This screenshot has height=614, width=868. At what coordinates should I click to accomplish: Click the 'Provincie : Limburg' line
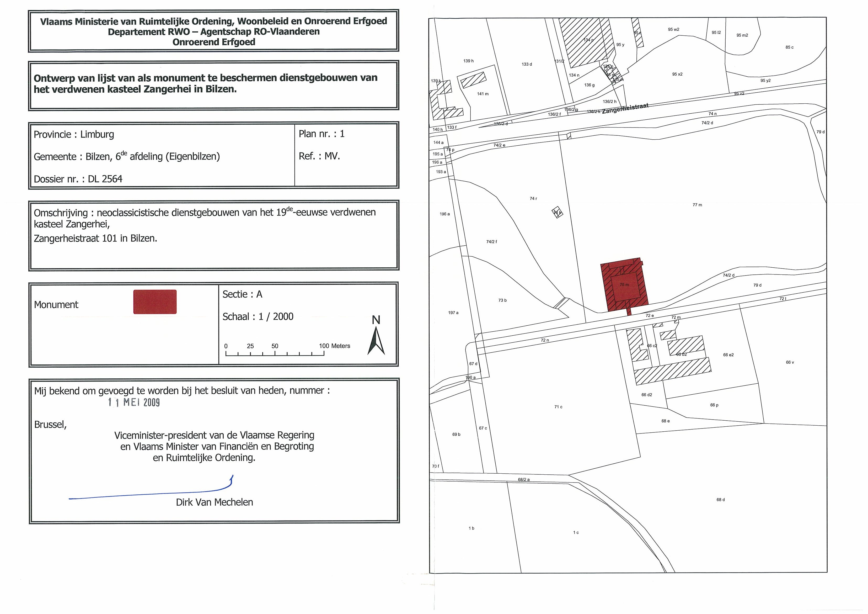74,134
